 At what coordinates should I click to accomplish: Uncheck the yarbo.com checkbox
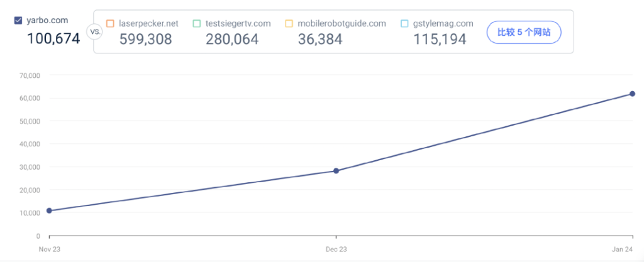(x=18, y=21)
